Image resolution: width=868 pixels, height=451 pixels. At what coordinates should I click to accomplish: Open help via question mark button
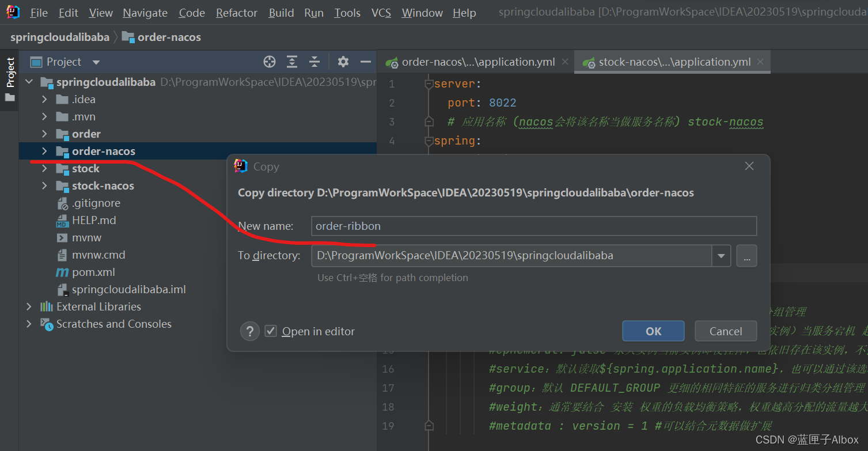(249, 331)
